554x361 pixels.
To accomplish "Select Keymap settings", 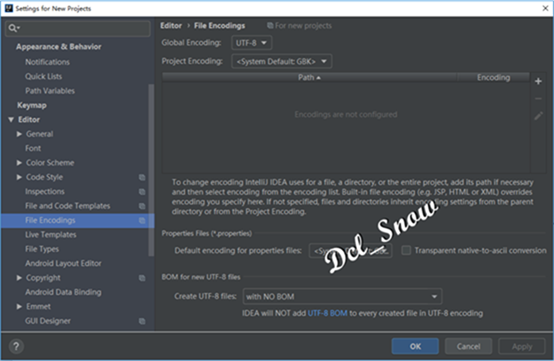I will [32, 105].
